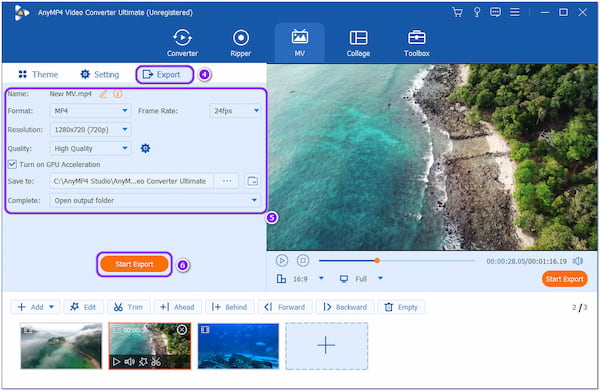Toggle Turn on GPU Acceleration checkbox
The image size is (600, 391).
click(12, 165)
